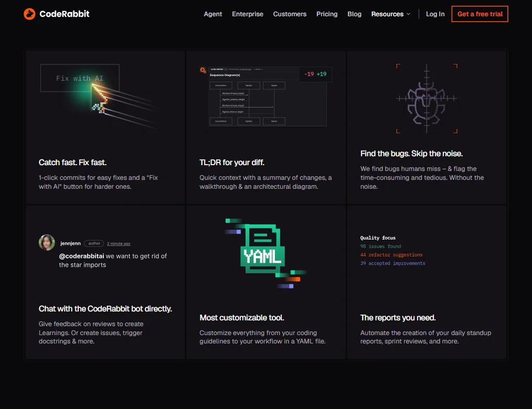Screen dimensions: 532x409
Task: Click the We find bugs humans miss paragraph
Action: pyautogui.click(x=422, y=178)
